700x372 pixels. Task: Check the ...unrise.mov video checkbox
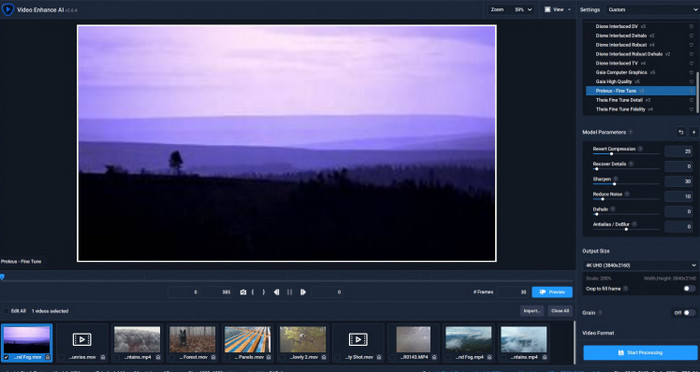pos(62,357)
